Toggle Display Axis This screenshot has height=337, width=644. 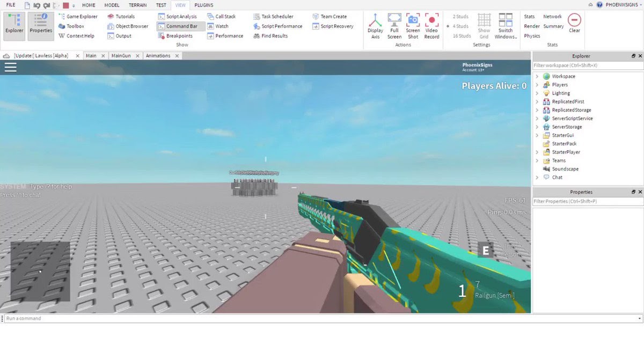click(x=375, y=26)
